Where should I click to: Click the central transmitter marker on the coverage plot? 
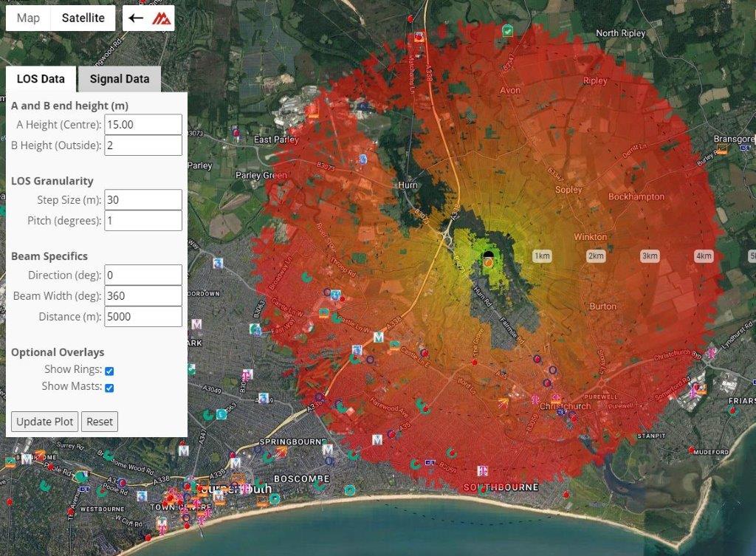[x=487, y=257]
